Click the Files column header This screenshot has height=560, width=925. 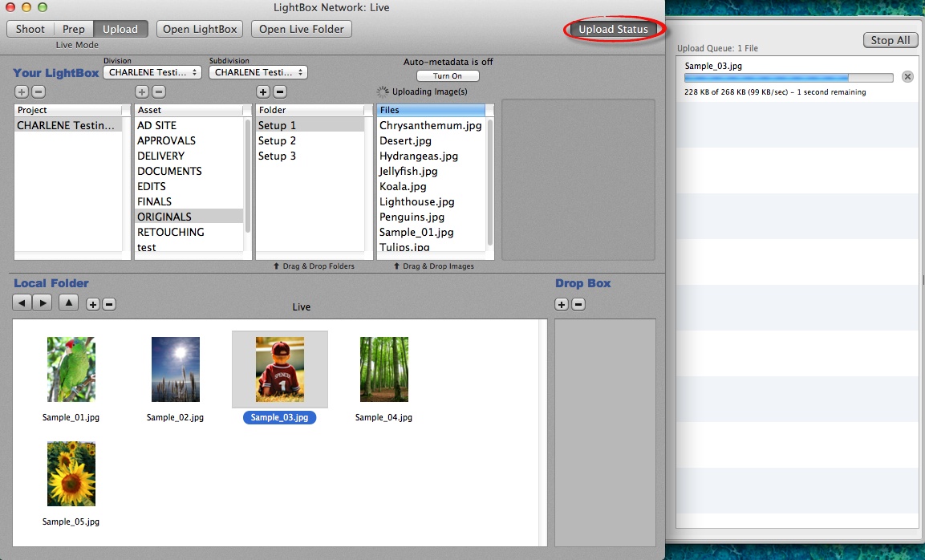click(431, 110)
